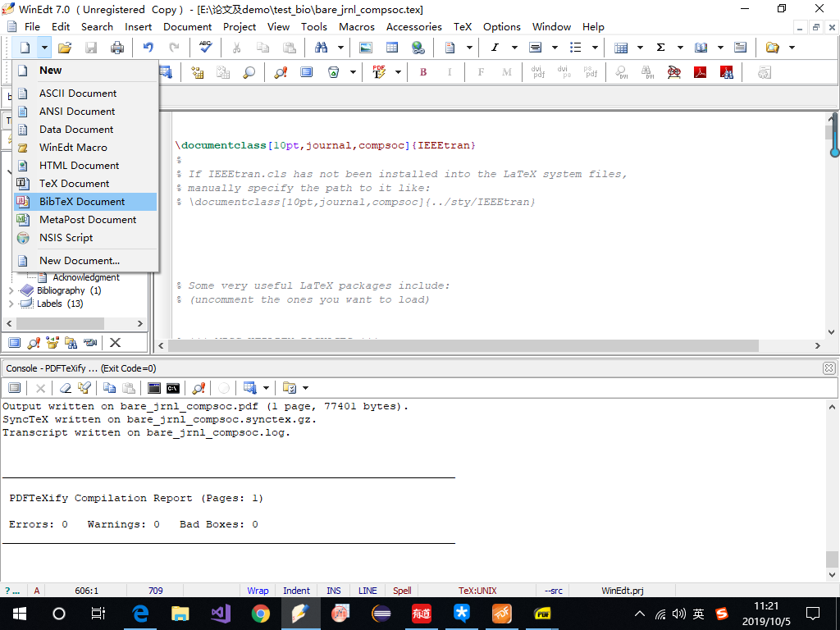Viewport: 840px width, 630px height.
Task: Close the console panel with its X box
Action: 829,368
